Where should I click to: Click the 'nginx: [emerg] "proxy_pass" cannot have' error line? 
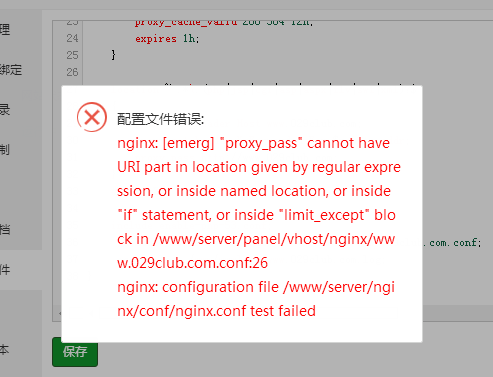point(253,143)
